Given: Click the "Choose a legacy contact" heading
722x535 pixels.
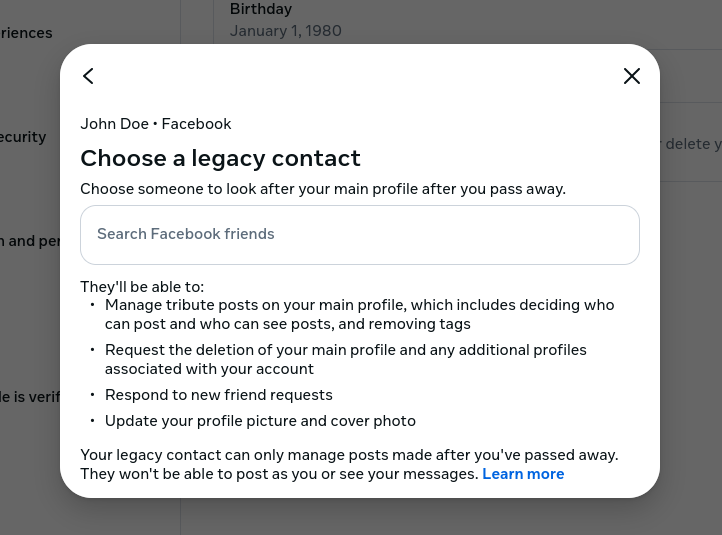Looking at the screenshot, I should coord(220,158).
